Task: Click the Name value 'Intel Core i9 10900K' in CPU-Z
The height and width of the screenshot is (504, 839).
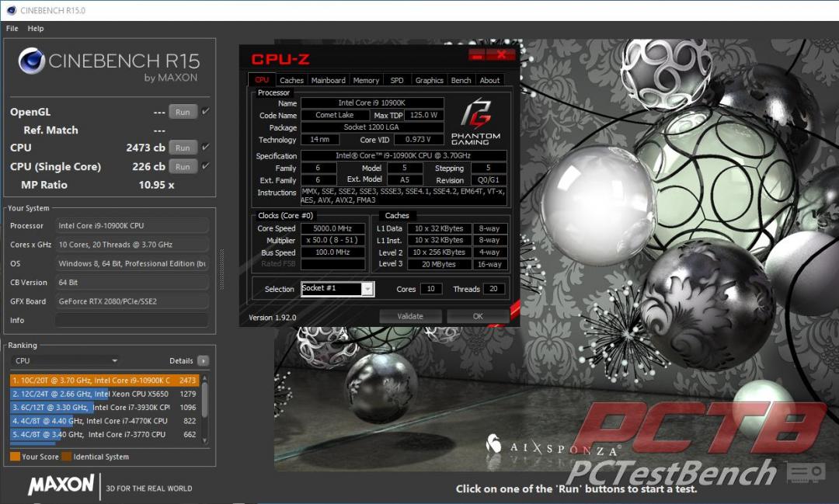Action: click(x=372, y=103)
